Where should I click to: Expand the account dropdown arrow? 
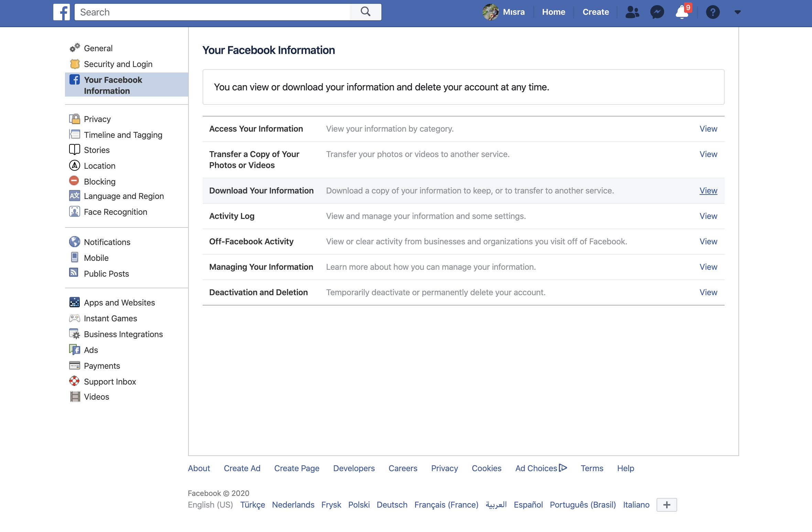pos(737,12)
